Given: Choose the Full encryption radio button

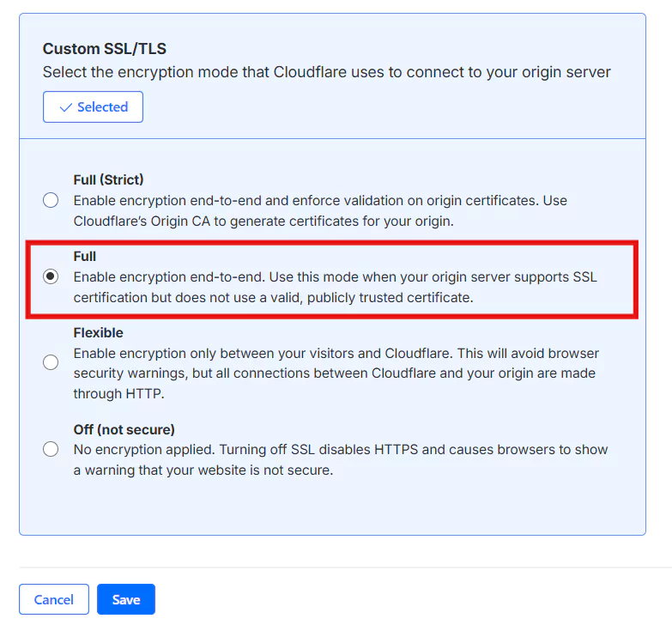Looking at the screenshot, I should click(x=51, y=276).
